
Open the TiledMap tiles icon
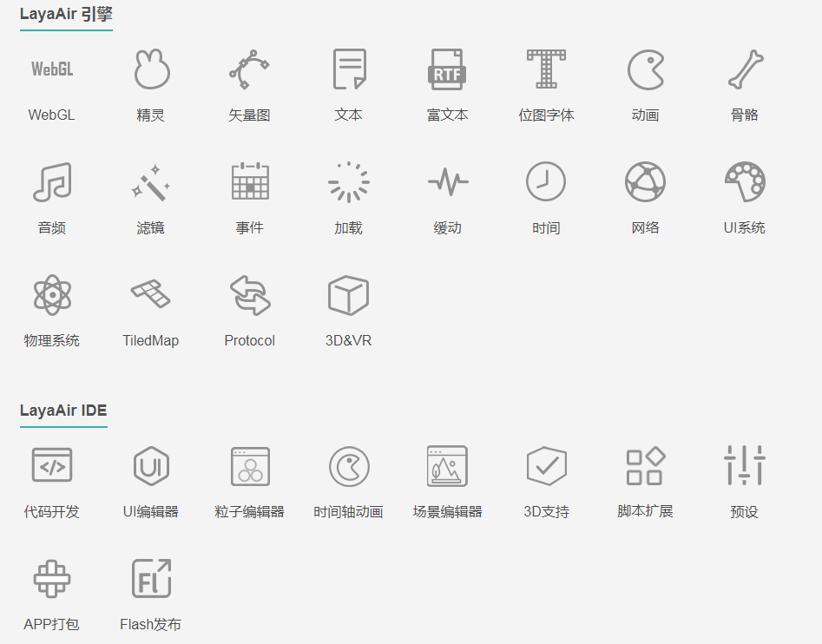tap(151, 293)
